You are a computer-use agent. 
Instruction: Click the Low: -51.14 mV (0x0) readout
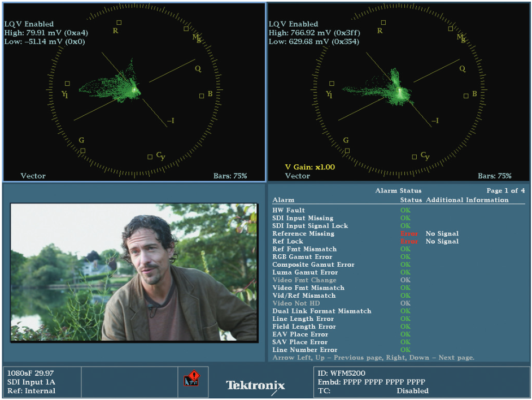coord(45,41)
